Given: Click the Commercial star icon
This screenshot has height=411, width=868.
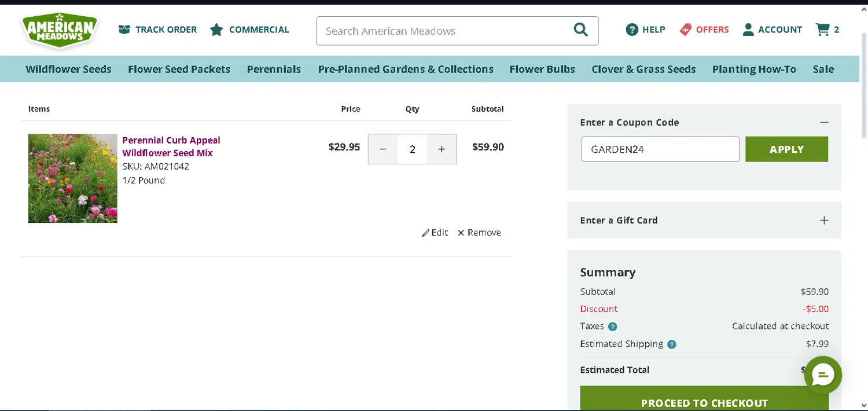Looking at the screenshot, I should (x=216, y=30).
